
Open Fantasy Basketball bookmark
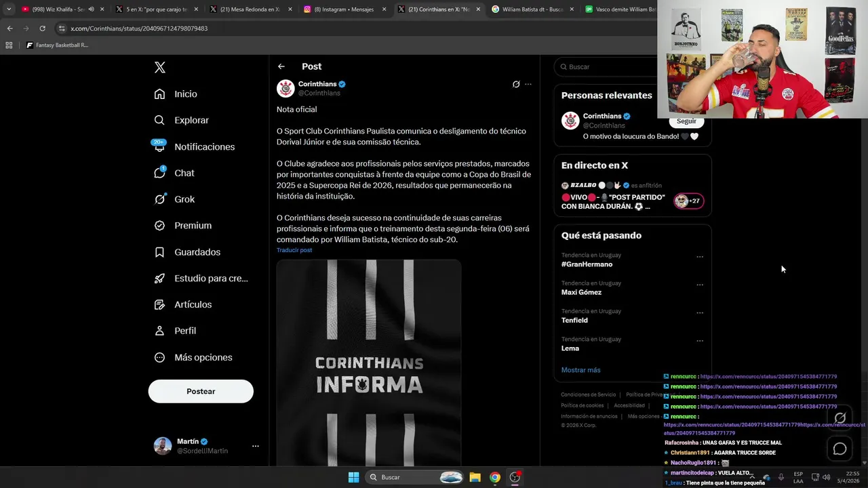point(58,45)
